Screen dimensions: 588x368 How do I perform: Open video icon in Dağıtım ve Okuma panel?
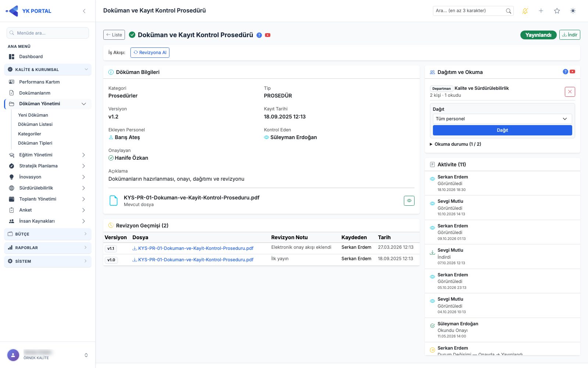click(x=573, y=72)
